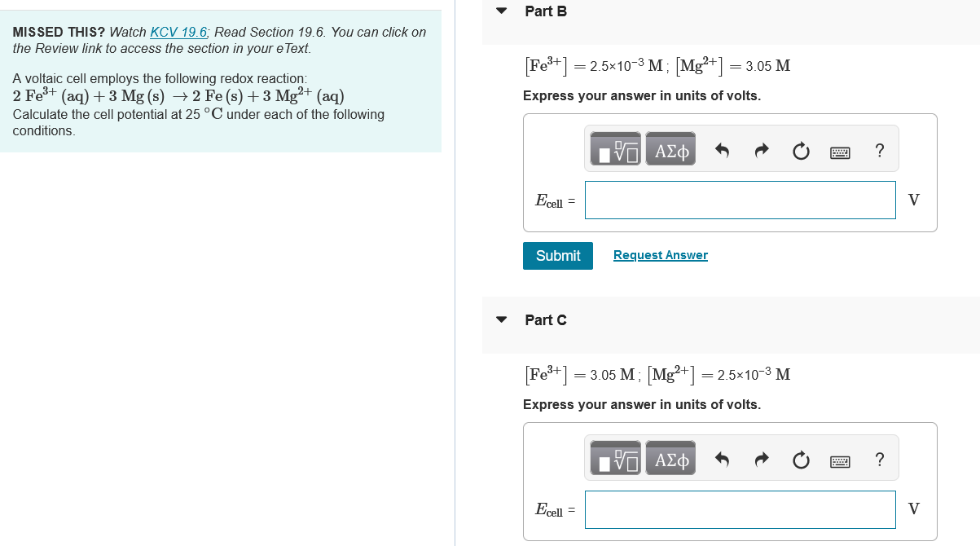Click the redo arrow in Part C toolbar
980x546 pixels.
pyautogui.click(x=762, y=460)
